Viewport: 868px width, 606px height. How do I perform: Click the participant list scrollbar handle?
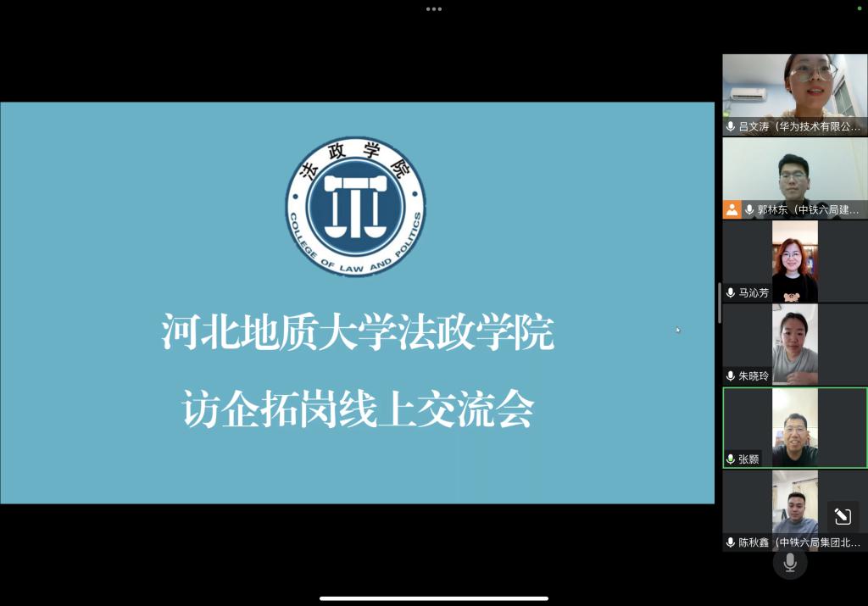coord(720,303)
